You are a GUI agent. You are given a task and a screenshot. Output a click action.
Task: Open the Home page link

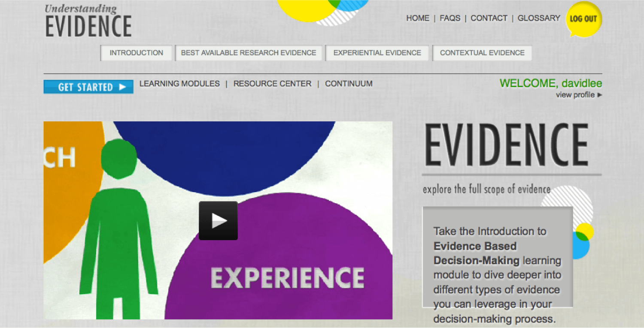[x=418, y=18]
